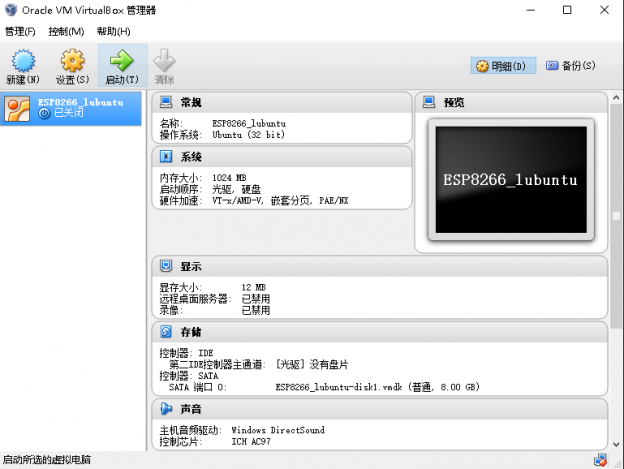Open the 常规 section header
The height and width of the screenshot is (469, 624).
[282, 102]
